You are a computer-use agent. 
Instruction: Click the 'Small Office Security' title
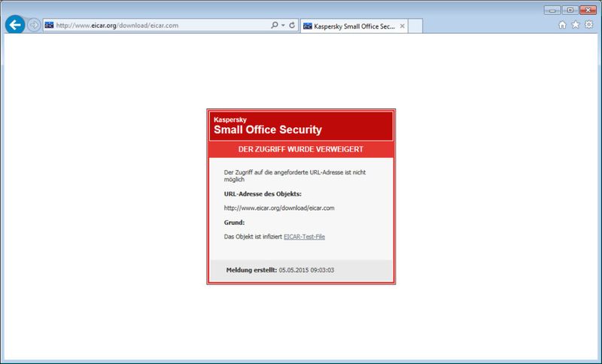268,129
